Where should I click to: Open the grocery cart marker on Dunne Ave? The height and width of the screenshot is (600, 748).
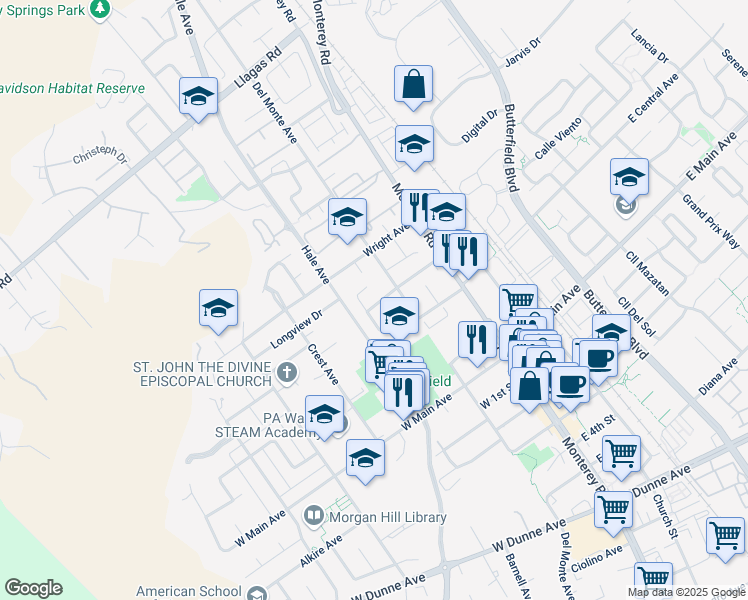[613, 512]
